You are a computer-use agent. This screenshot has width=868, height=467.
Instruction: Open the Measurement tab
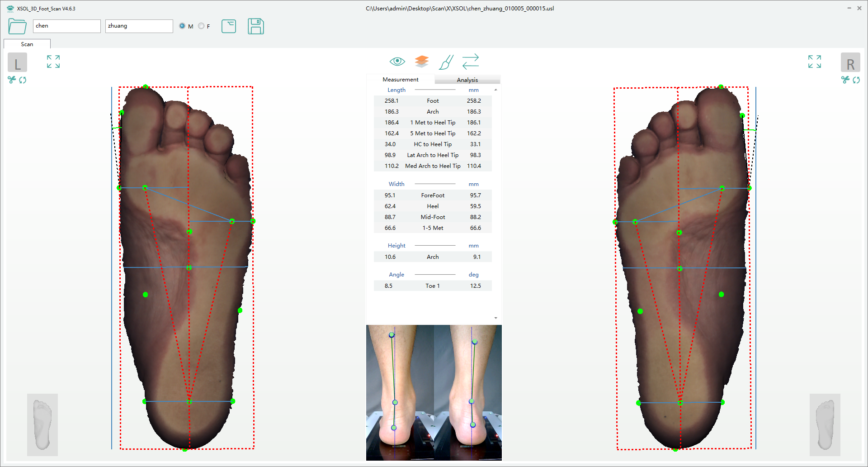click(x=400, y=80)
